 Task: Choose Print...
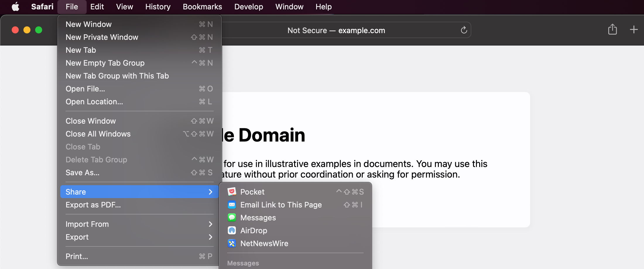[139, 256]
